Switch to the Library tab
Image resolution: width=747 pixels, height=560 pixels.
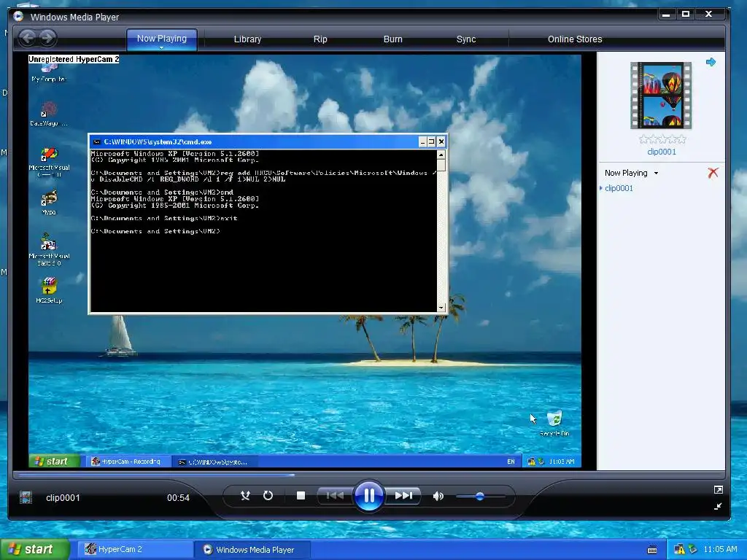(247, 39)
